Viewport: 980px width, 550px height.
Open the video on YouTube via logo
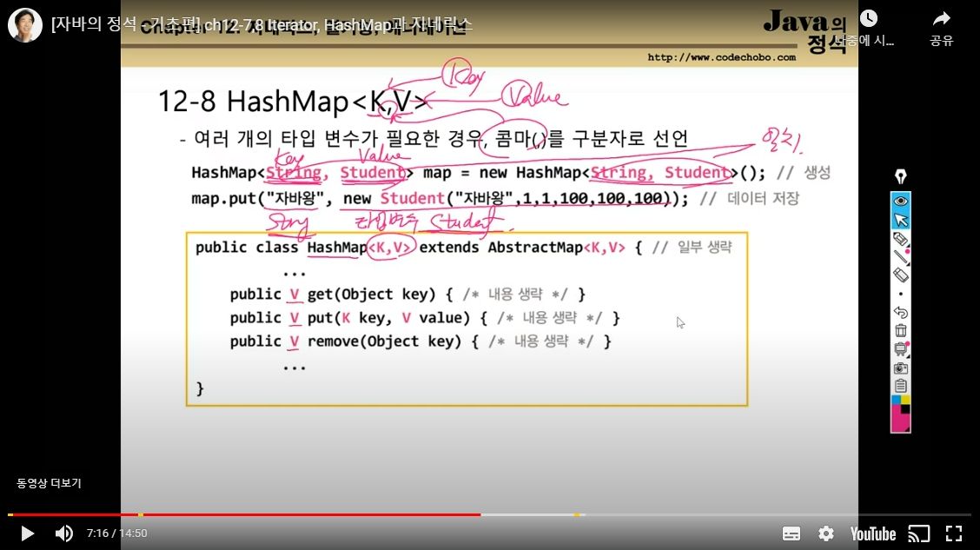[x=872, y=533]
